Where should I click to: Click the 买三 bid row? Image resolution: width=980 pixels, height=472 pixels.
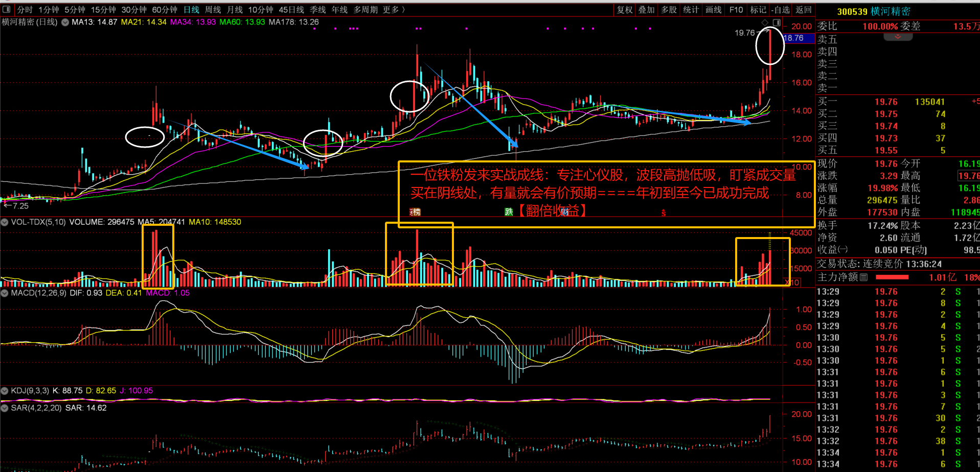pyautogui.click(x=898, y=126)
